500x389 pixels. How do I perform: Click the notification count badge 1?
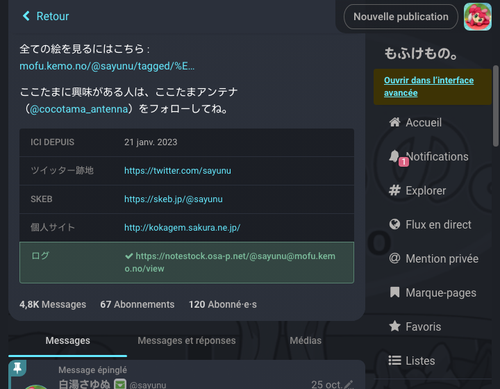(404, 162)
